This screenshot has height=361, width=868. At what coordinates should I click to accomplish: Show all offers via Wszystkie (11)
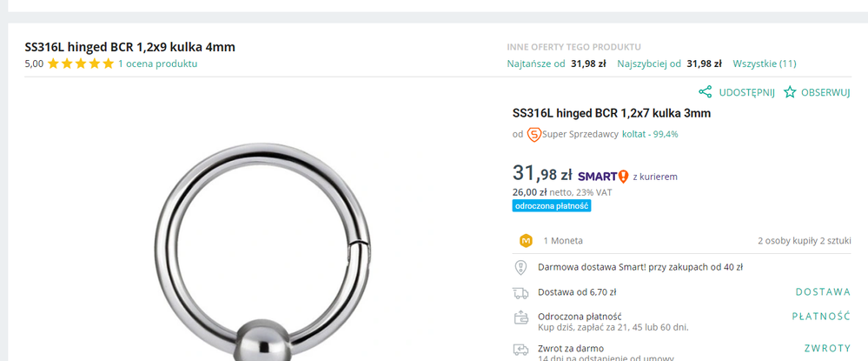point(764,64)
